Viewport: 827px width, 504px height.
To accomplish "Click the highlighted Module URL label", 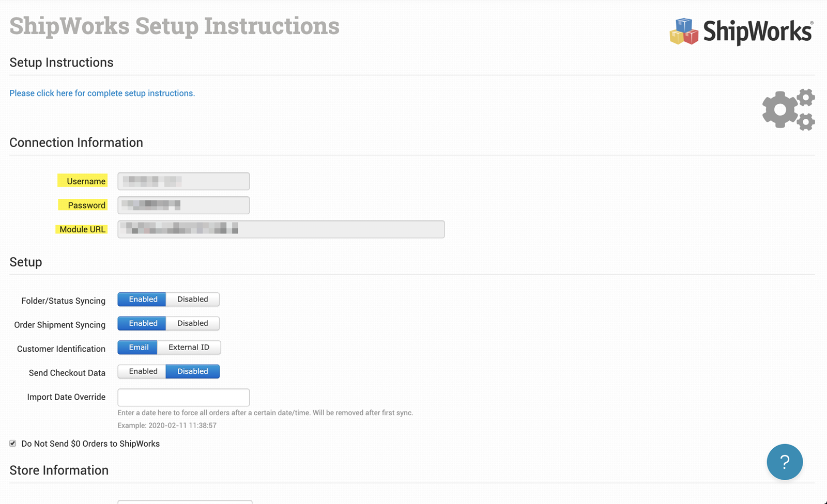I will 82,229.
